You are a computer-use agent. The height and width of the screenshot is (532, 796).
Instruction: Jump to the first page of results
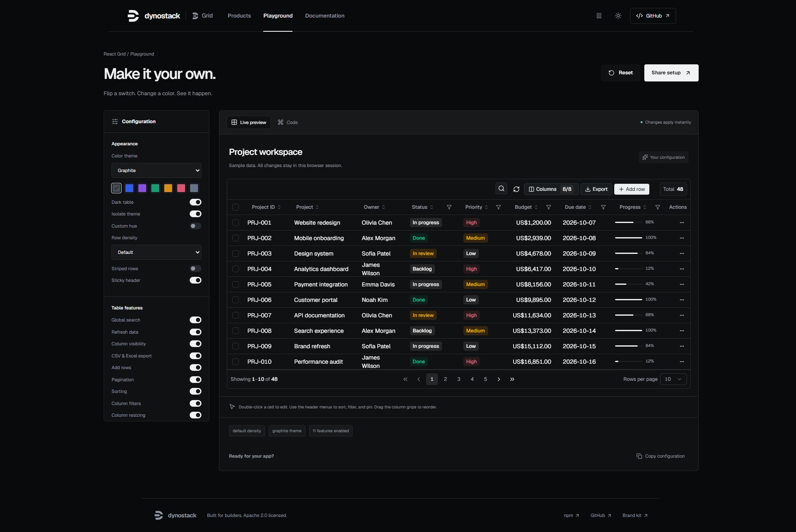pos(405,379)
